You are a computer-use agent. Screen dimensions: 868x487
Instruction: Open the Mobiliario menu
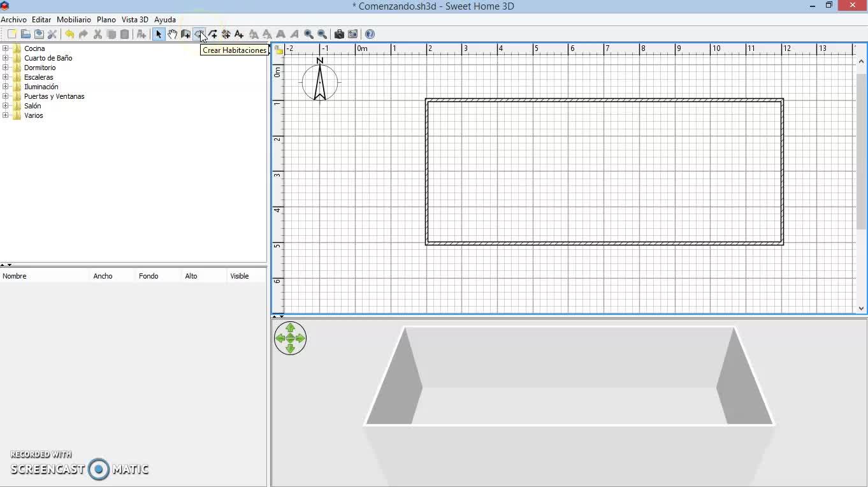[74, 20]
